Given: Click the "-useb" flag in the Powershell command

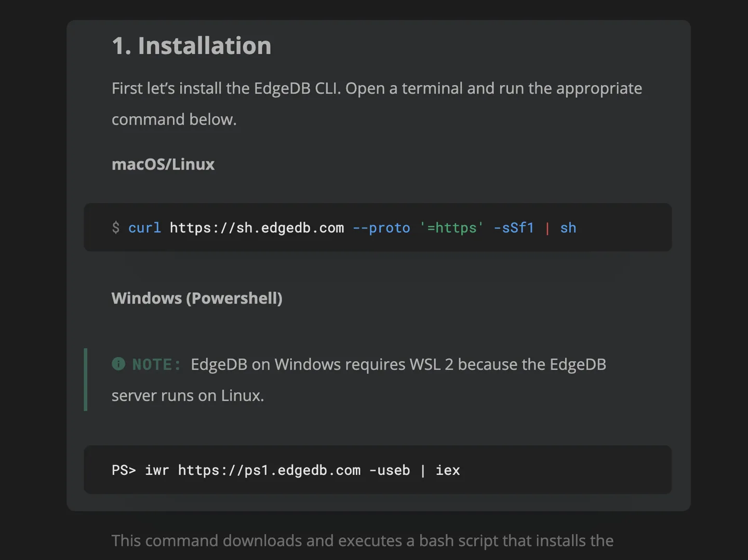Looking at the screenshot, I should [x=389, y=470].
